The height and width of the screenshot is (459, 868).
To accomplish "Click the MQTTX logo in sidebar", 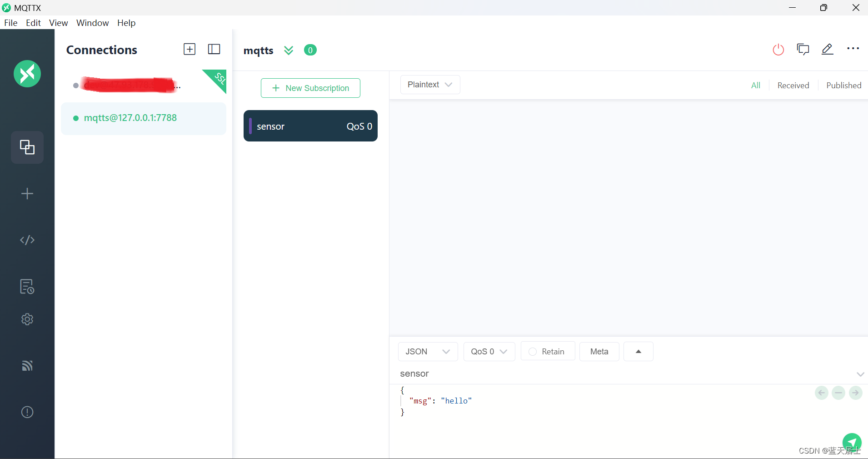I will click(27, 74).
